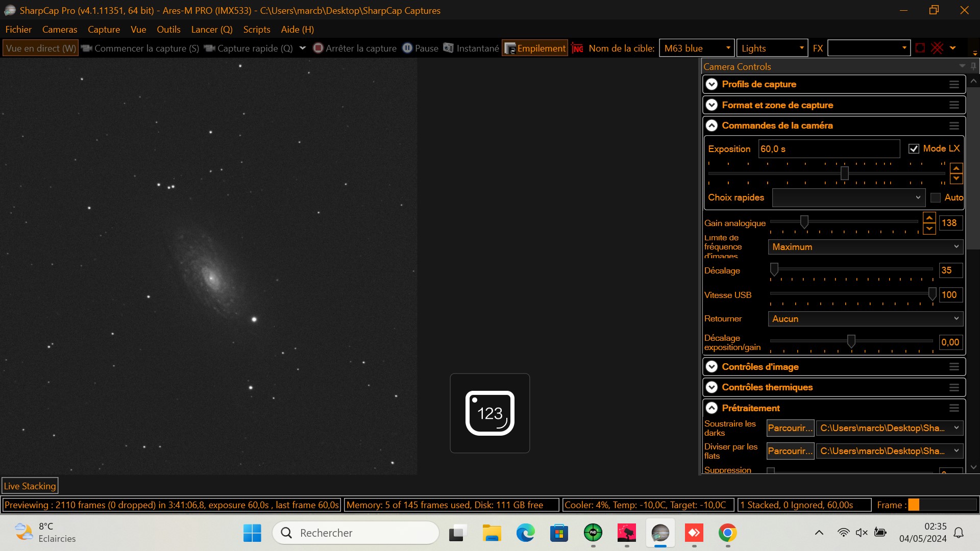Click Parcourir for Soustraire les darks

click(790, 428)
